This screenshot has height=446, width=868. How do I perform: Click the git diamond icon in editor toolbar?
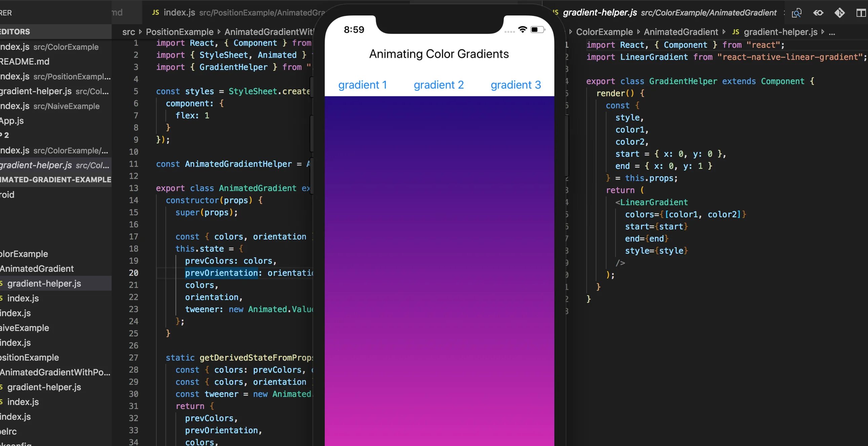click(x=839, y=13)
